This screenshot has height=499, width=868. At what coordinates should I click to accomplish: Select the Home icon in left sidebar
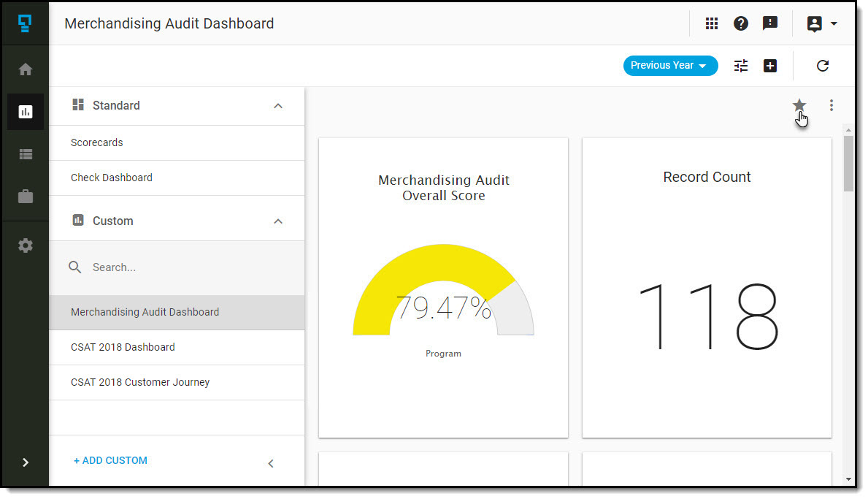[25, 69]
